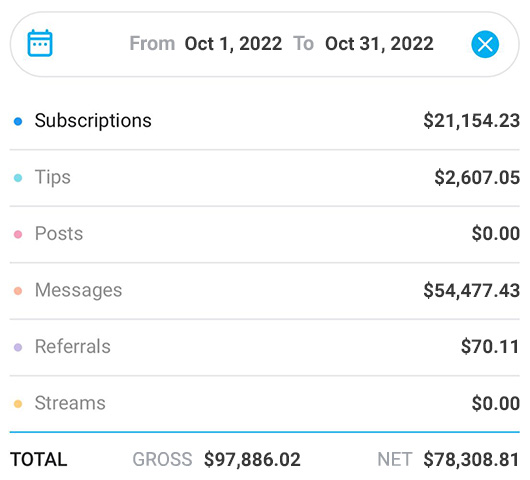Clear the date range with X button
530x480 pixels.
(485, 44)
